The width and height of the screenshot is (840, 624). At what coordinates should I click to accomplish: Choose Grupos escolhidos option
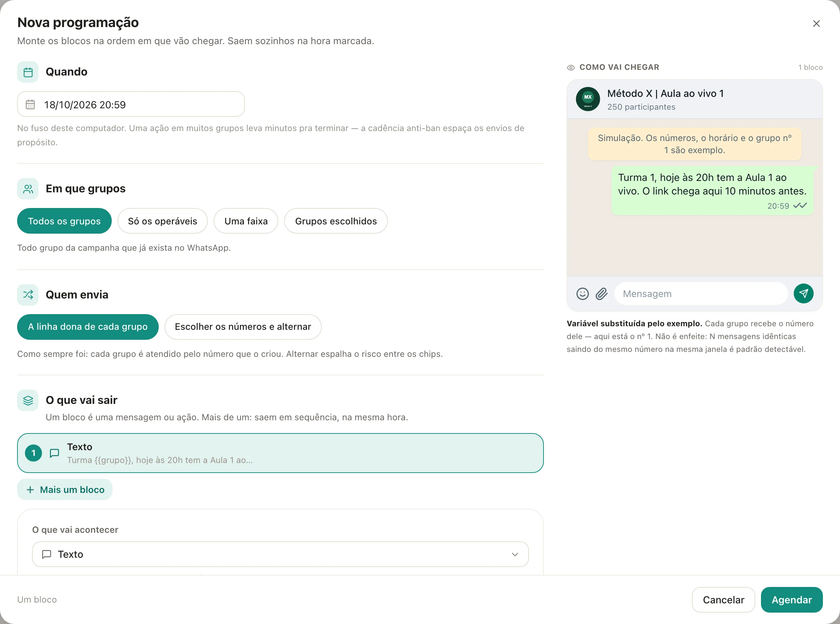coord(336,221)
